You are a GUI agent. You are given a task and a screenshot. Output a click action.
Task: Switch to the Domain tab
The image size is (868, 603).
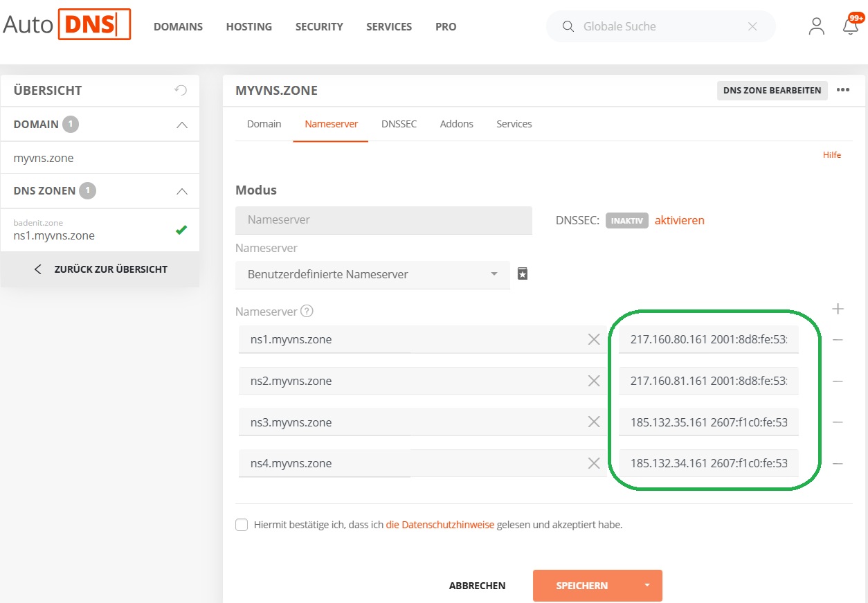click(x=264, y=124)
